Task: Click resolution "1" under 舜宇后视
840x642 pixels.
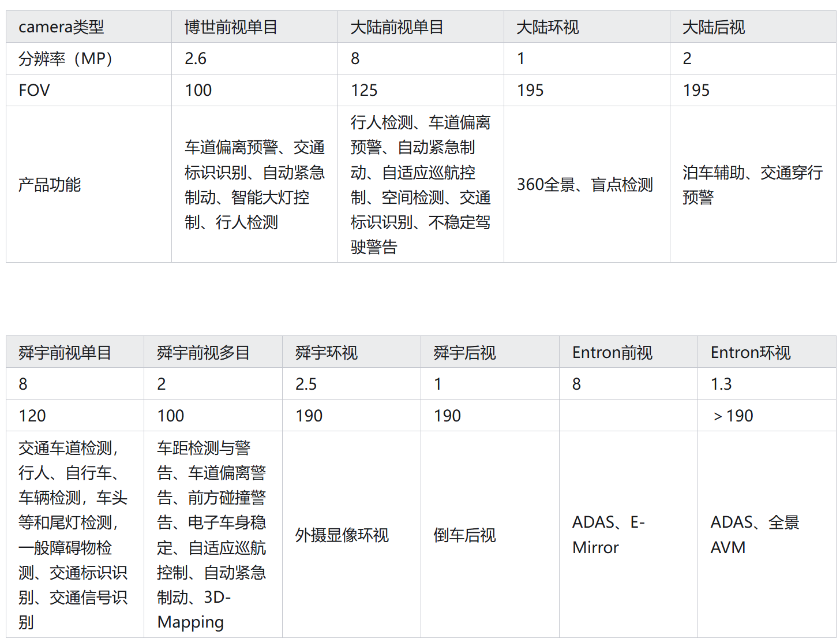Action: 490,384
